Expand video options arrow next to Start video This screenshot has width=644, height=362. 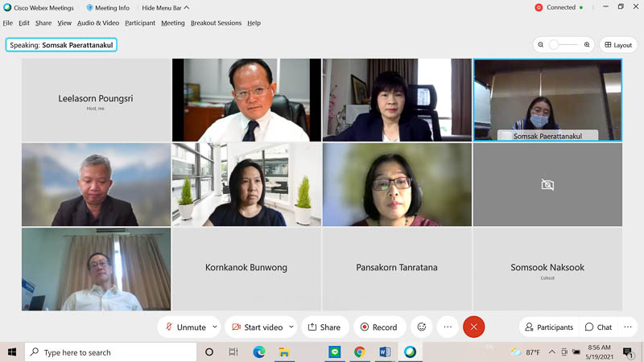(x=291, y=327)
